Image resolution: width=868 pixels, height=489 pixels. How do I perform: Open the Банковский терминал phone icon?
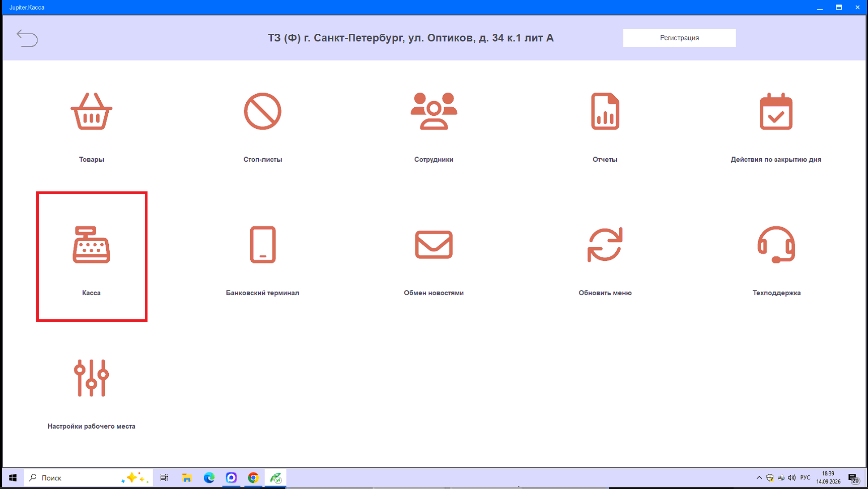(x=262, y=245)
